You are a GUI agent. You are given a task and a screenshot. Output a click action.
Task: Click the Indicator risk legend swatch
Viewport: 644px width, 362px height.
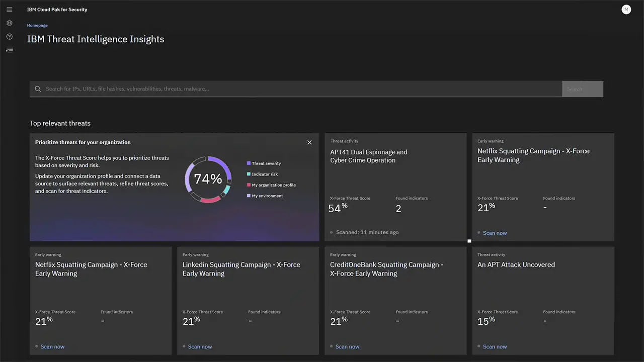249,174
